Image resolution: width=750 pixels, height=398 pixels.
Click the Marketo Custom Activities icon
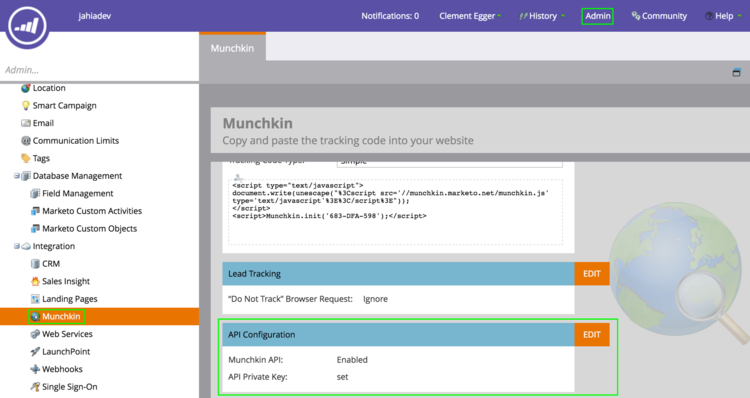click(35, 211)
